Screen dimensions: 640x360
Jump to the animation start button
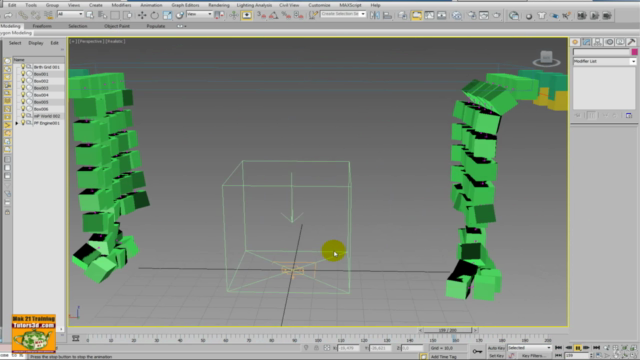(x=558, y=348)
